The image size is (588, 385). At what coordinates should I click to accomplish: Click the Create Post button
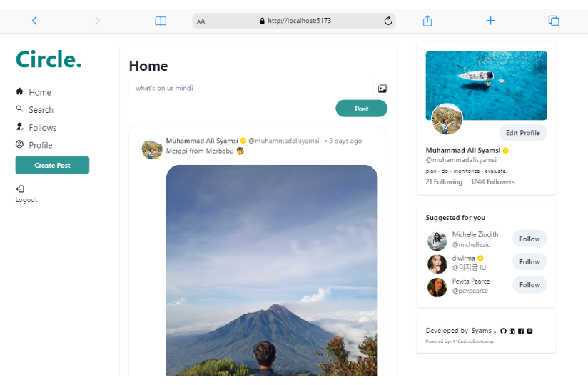pos(52,165)
